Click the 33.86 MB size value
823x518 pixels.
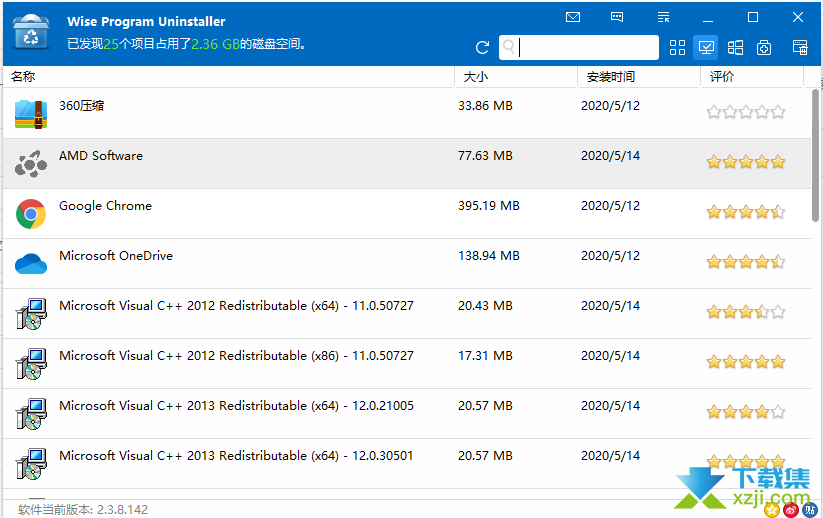485,105
